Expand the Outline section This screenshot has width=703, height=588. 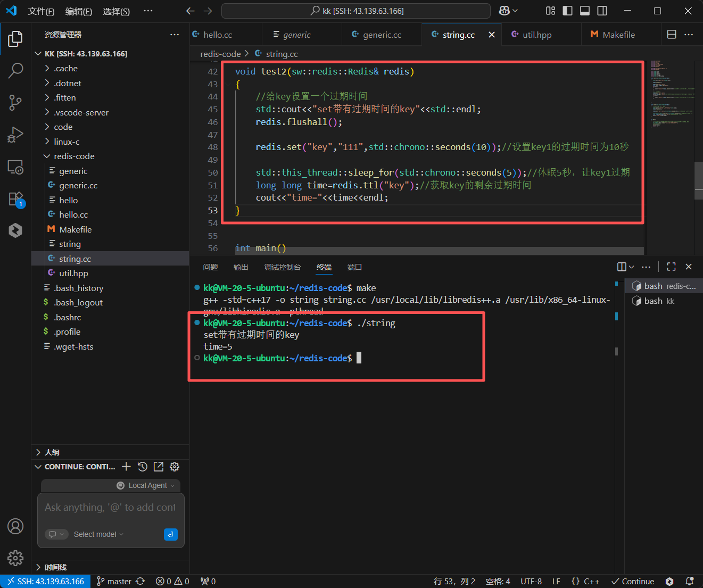110,452
